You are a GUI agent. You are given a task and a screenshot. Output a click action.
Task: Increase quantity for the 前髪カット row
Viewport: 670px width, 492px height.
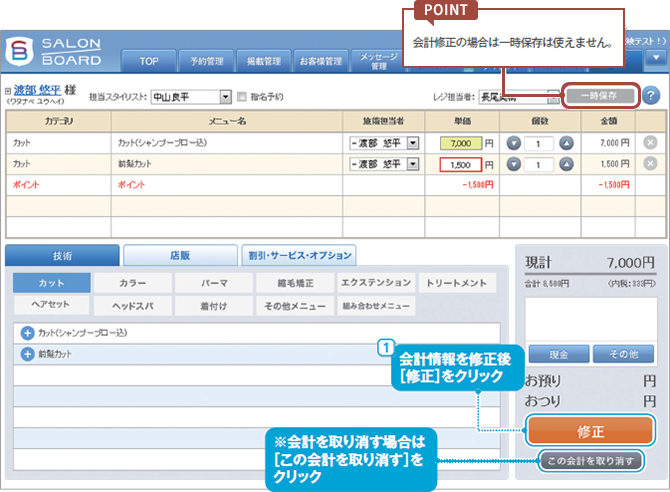coord(566,164)
